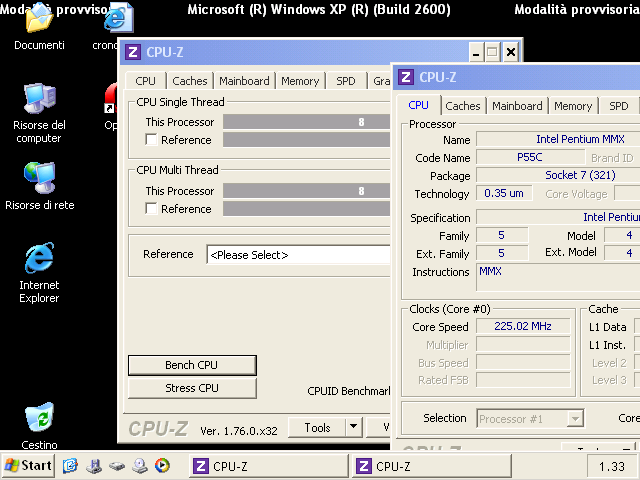This screenshot has height=480, width=640.
Task: Click the CPU-Z logo in the benchmark window title bar
Action: (x=134, y=52)
